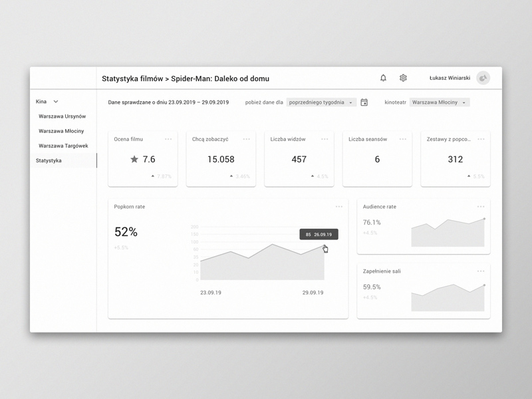
Task: Click the notification bell icon
Action: (x=383, y=78)
